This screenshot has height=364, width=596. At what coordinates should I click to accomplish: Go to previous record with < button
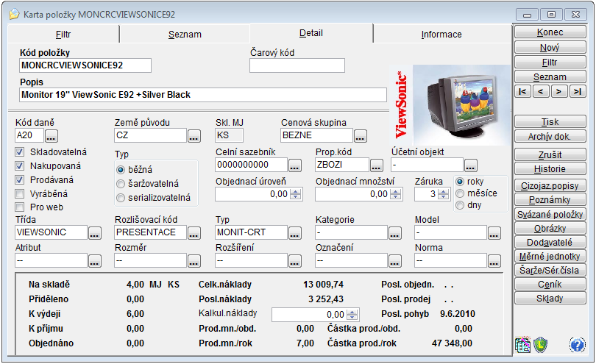coord(541,92)
